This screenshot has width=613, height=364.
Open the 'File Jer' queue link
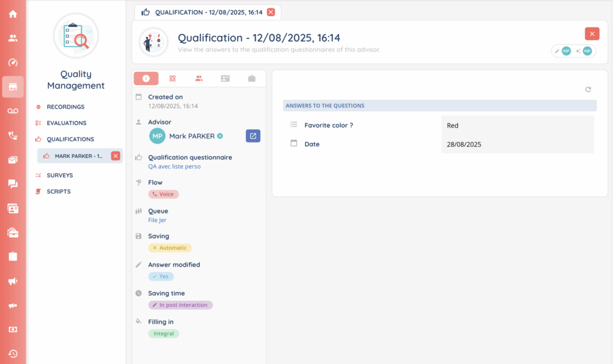(x=158, y=220)
